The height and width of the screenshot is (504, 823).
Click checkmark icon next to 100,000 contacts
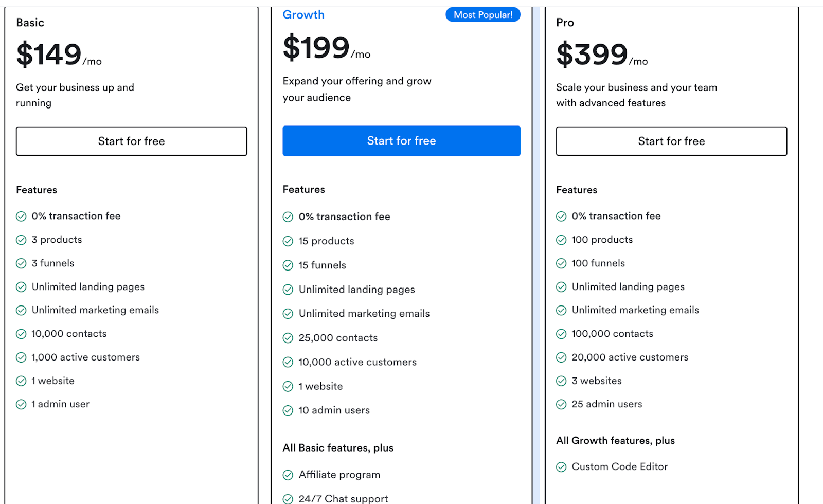561,334
